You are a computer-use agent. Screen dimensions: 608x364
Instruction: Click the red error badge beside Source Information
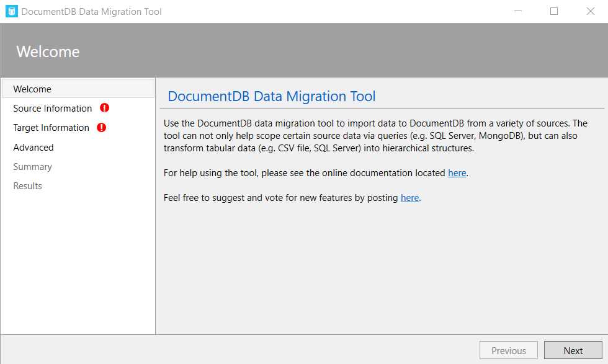[104, 108]
